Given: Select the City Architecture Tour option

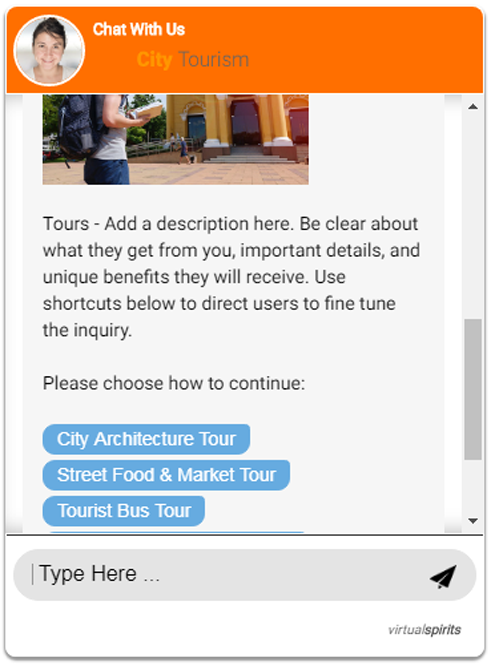Looking at the screenshot, I should pos(146,439).
